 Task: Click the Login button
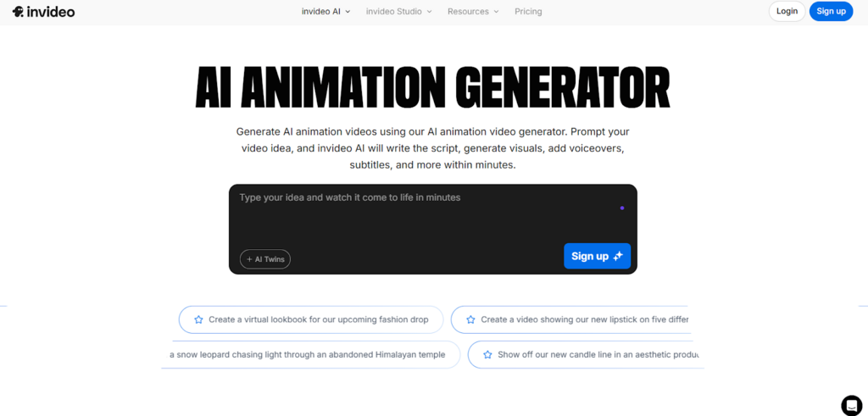tap(787, 11)
